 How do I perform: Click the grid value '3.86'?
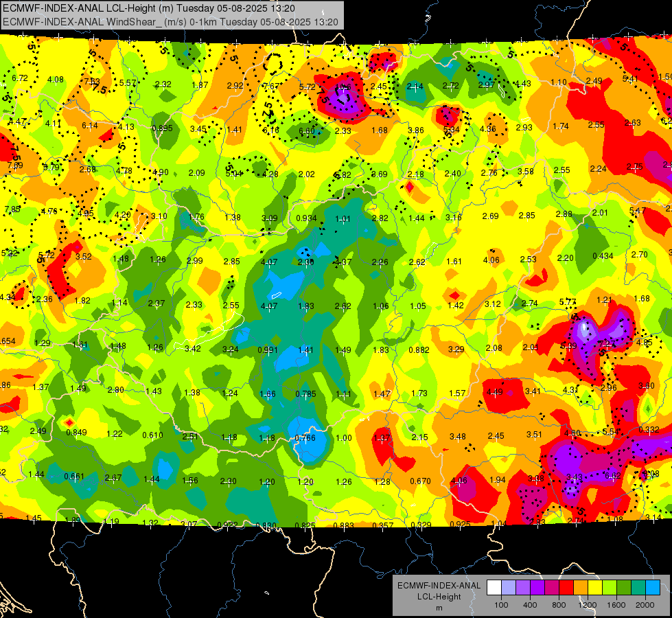pyautogui.click(x=416, y=130)
